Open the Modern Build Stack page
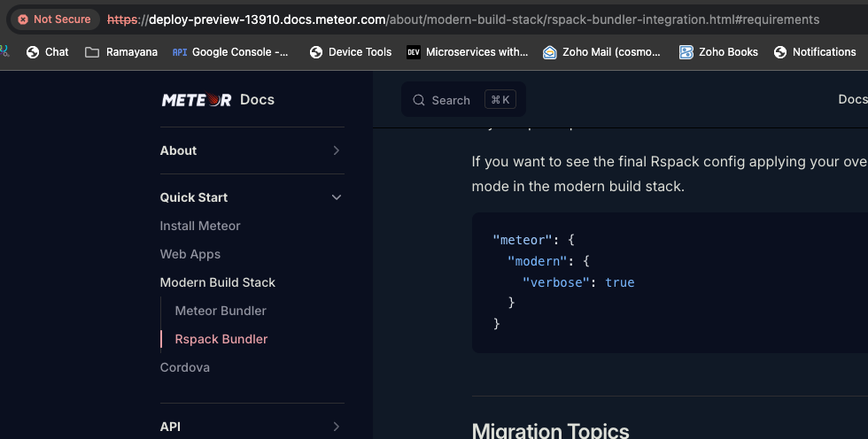Image resolution: width=868 pixels, height=439 pixels. click(218, 282)
